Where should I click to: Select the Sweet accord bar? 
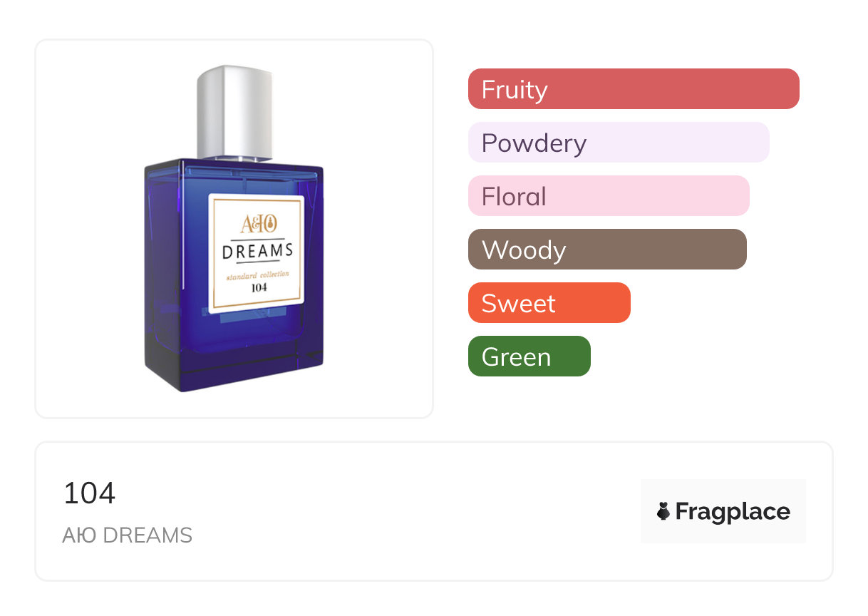(x=549, y=303)
